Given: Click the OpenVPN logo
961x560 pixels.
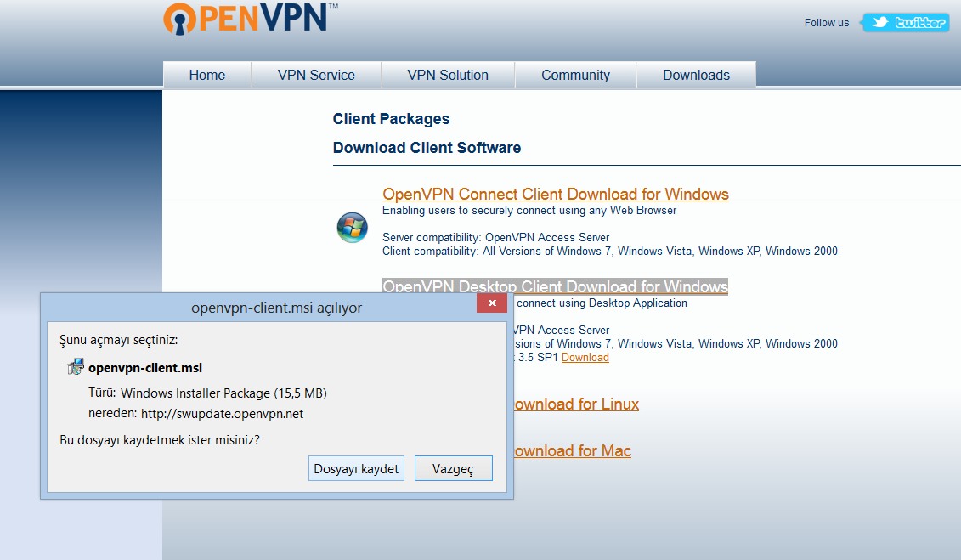Looking at the screenshot, I should [245, 20].
